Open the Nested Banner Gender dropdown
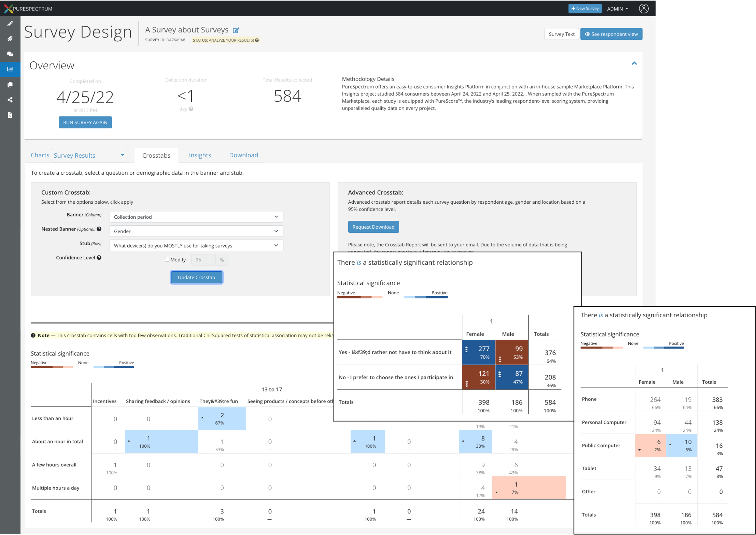This screenshot has height=535, width=756. coord(196,231)
